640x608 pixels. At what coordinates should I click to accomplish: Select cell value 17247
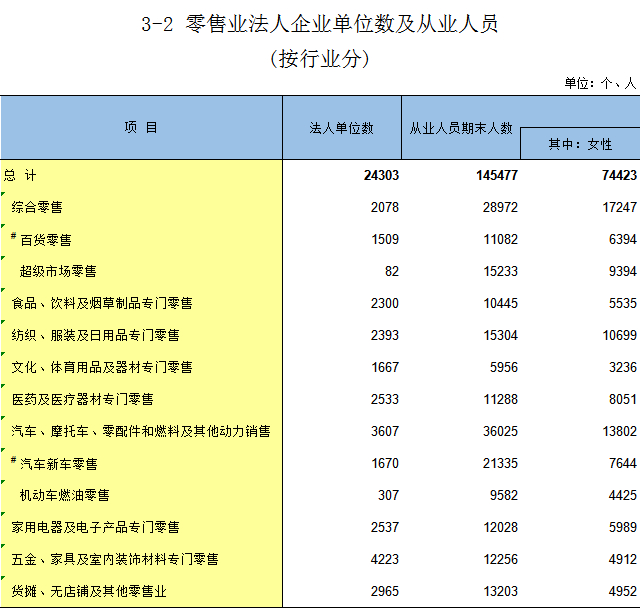(620, 207)
